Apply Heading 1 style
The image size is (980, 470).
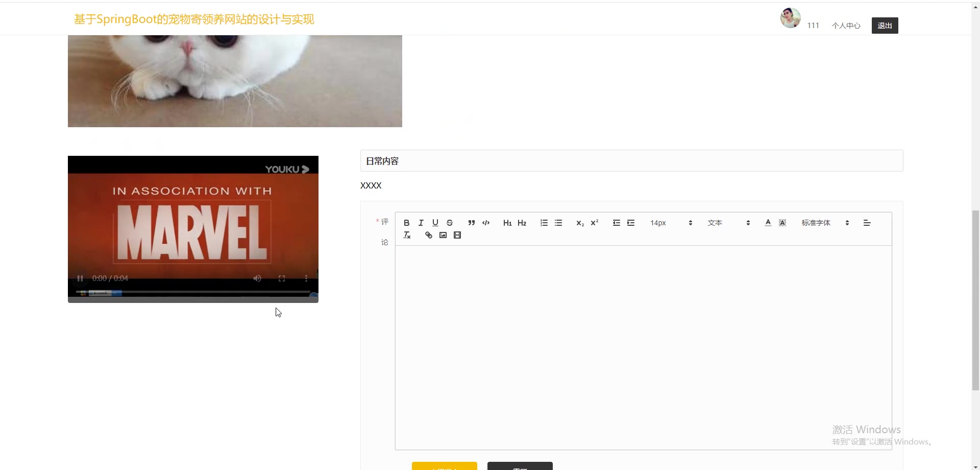(x=507, y=223)
